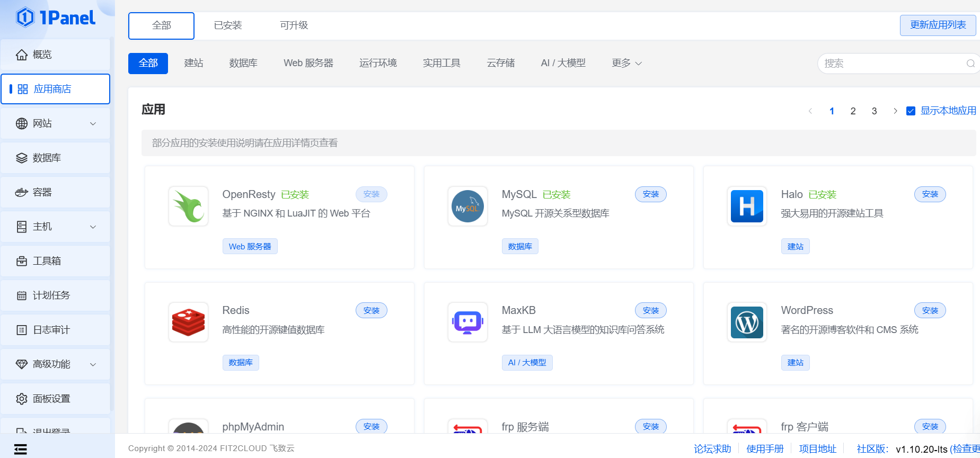Install the WordPress app
Viewport: 980px width, 458px height.
[x=930, y=310]
